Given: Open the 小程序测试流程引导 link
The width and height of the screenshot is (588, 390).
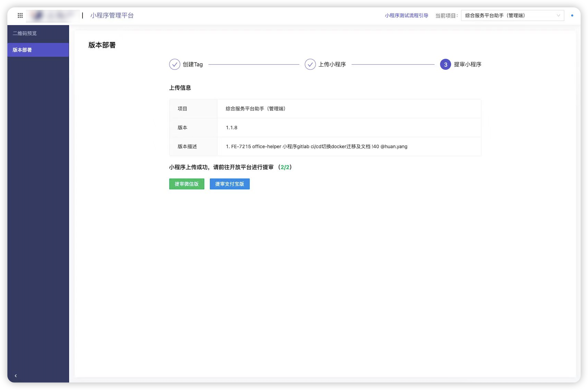Looking at the screenshot, I should point(406,16).
